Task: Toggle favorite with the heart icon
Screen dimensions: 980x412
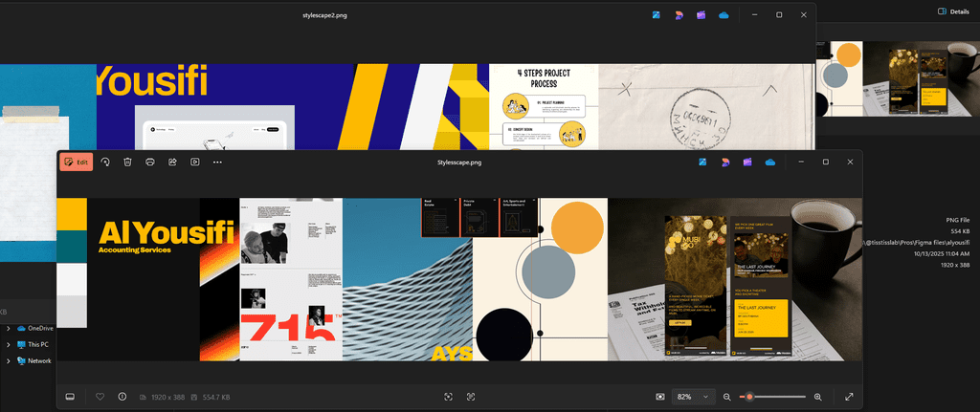Action: coord(100,397)
